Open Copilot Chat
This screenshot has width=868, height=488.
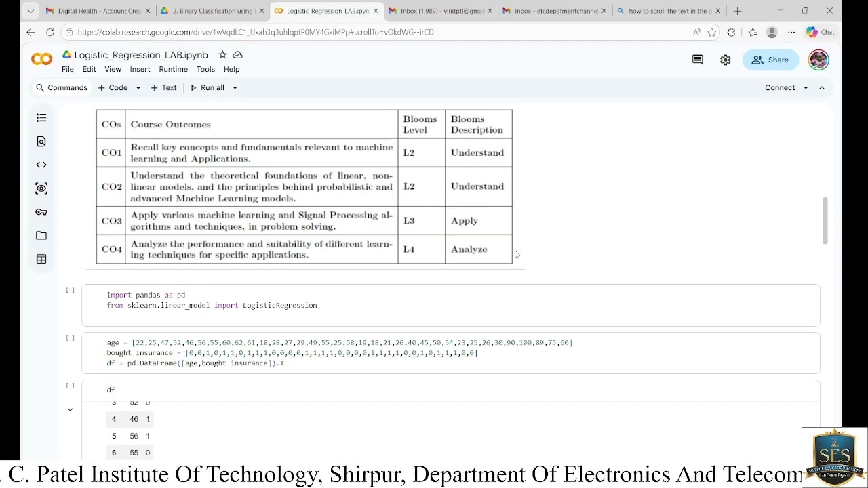pos(821,32)
